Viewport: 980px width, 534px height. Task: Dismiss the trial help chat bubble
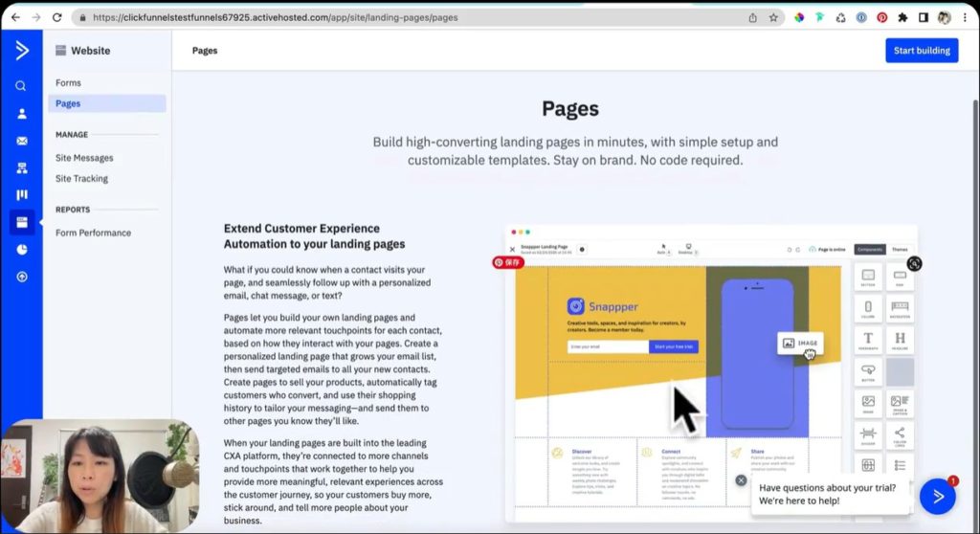point(741,480)
